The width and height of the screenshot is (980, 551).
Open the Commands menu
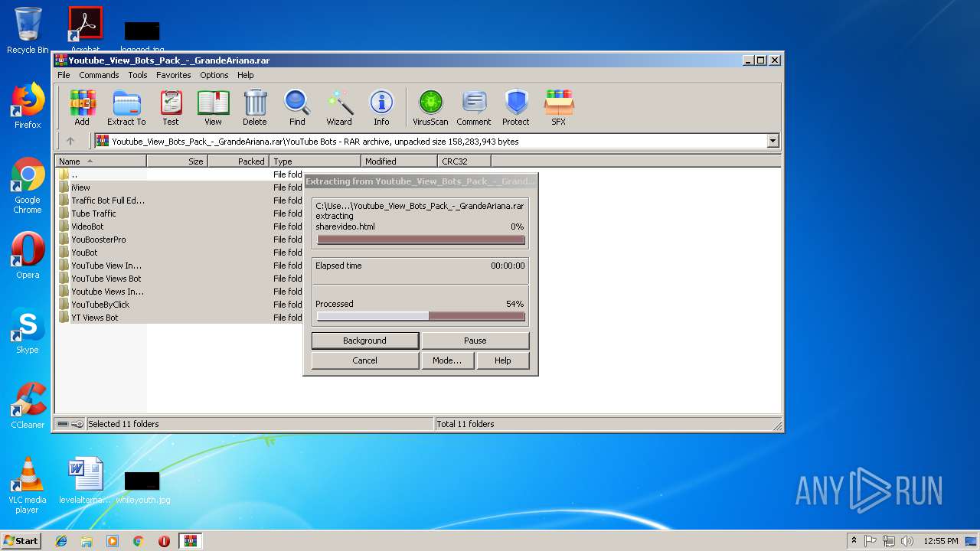pyautogui.click(x=99, y=75)
